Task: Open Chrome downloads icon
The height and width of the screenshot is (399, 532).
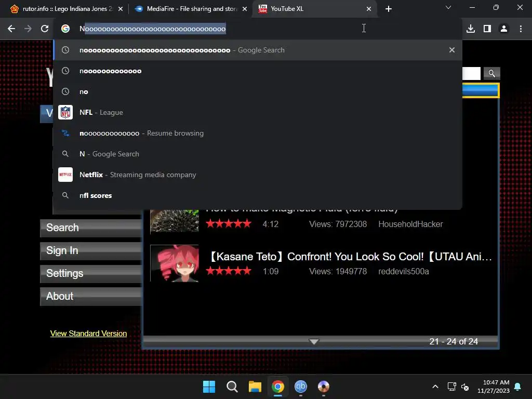Action: coord(471,29)
